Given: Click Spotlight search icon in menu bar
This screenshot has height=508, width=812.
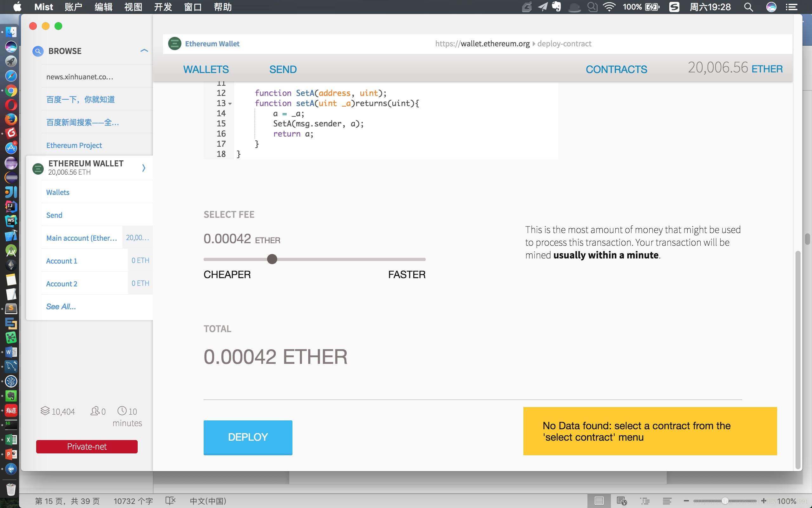Looking at the screenshot, I should 748,7.
